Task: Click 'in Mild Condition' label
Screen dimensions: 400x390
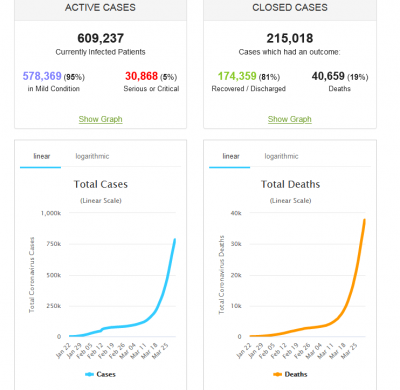Action: (54, 89)
